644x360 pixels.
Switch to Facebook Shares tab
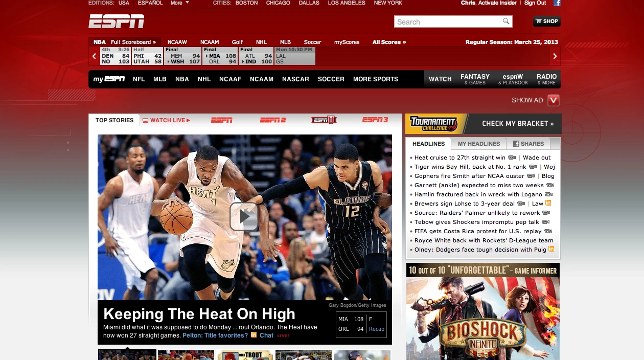pyautogui.click(x=528, y=144)
